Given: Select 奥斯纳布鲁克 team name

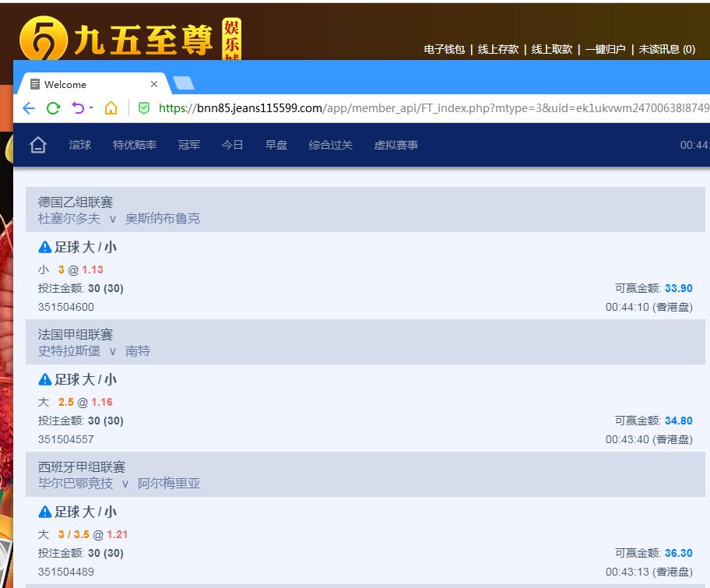Looking at the screenshot, I should tap(163, 218).
